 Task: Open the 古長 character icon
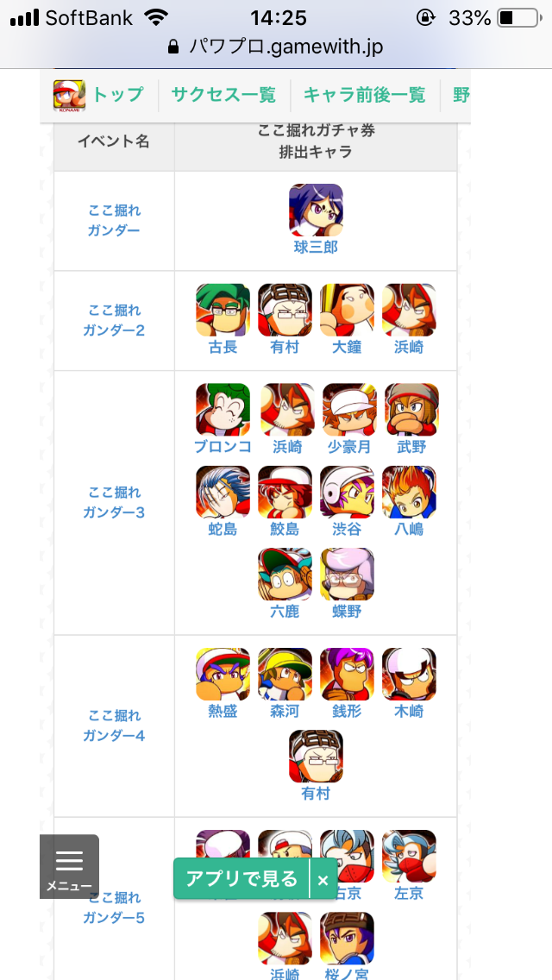click(223, 310)
